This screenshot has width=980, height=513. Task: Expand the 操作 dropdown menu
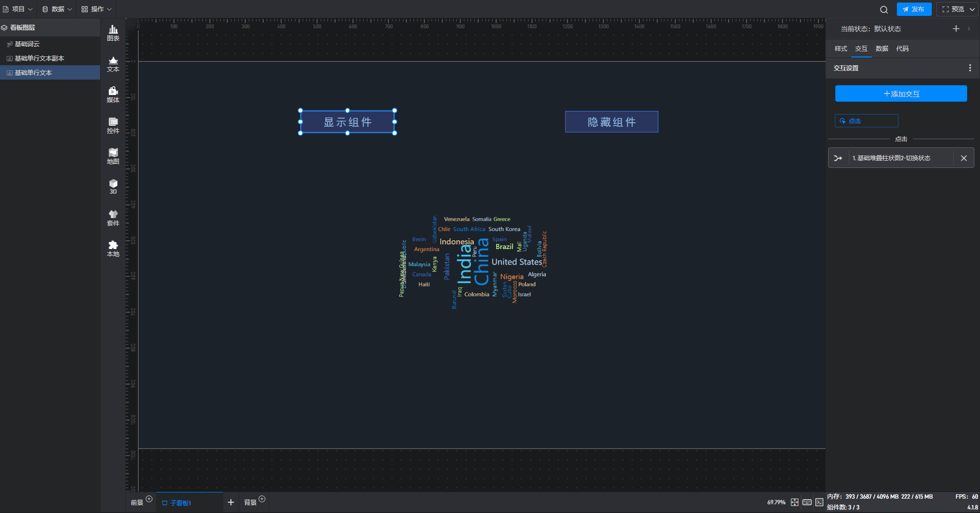click(x=96, y=9)
